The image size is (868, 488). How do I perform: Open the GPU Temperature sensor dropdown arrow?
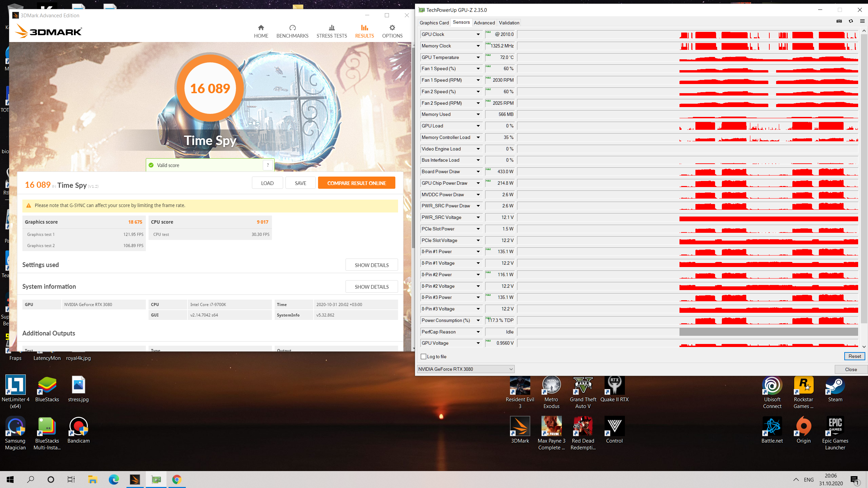478,57
